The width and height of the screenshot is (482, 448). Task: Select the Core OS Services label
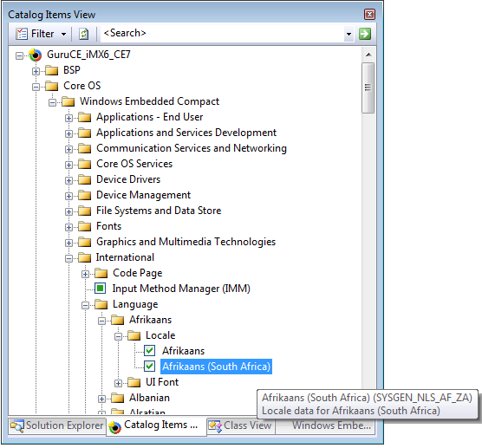click(x=134, y=164)
